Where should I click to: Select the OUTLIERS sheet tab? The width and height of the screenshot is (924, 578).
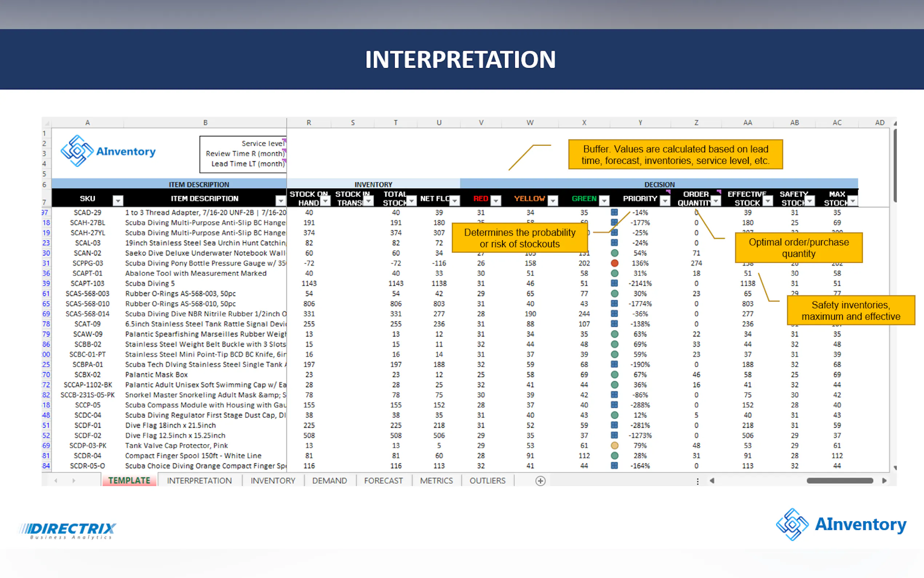point(487,481)
